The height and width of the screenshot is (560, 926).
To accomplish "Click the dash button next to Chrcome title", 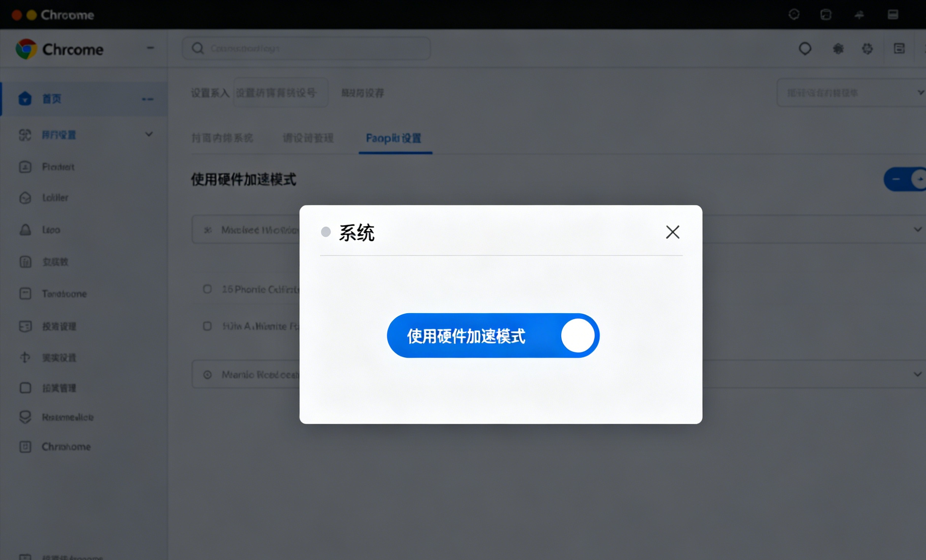I will pyautogui.click(x=150, y=48).
